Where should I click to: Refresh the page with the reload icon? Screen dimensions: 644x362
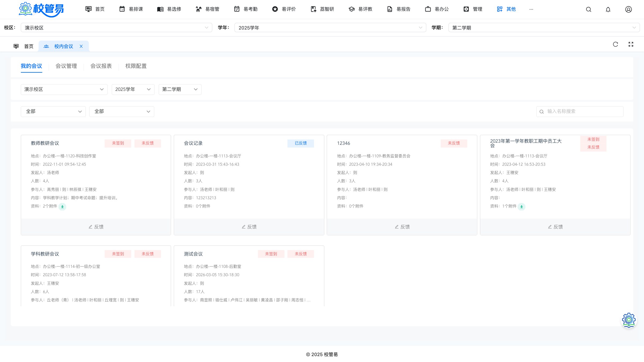[616, 44]
